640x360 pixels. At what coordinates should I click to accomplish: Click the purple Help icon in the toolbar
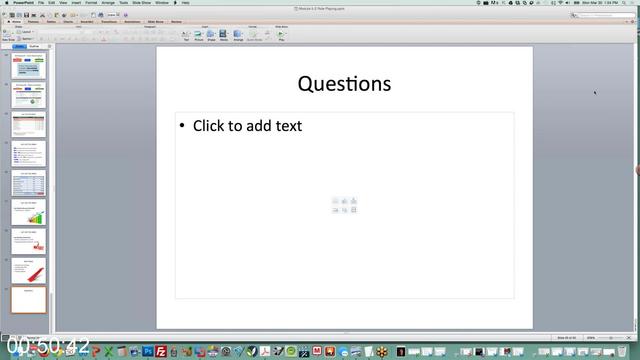(x=126, y=15)
